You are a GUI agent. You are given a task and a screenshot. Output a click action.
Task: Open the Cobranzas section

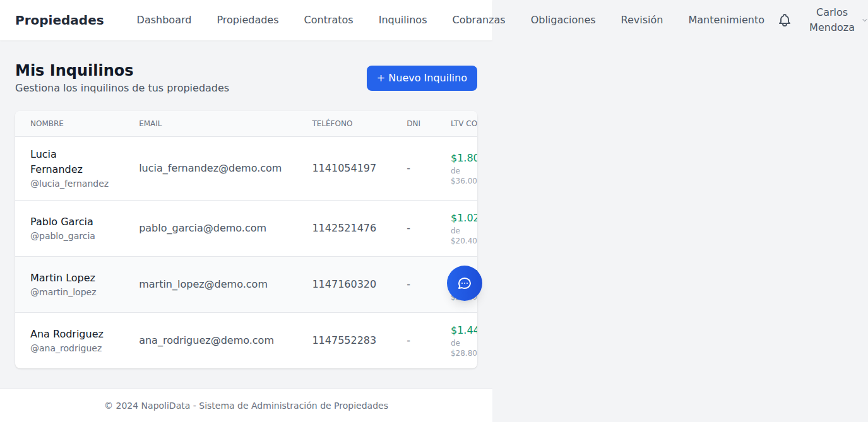[x=479, y=20]
